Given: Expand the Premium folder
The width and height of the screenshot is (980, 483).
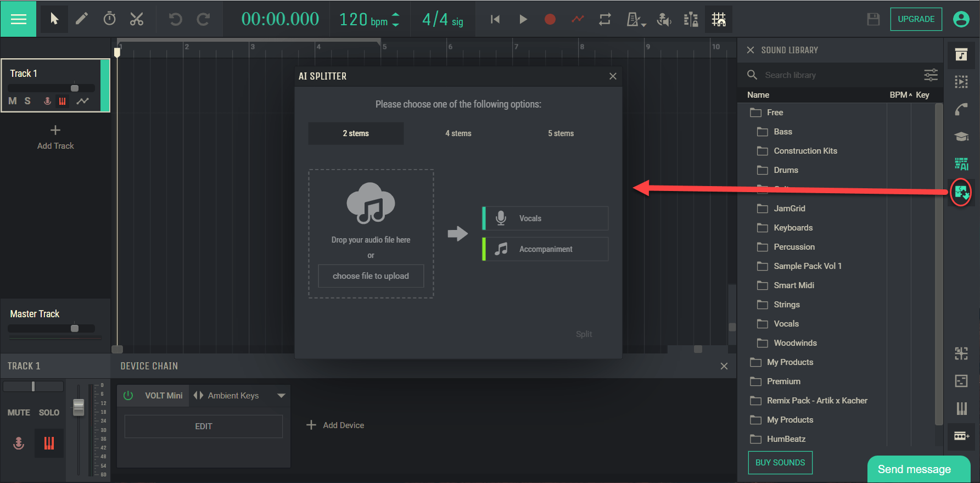Looking at the screenshot, I should click(x=783, y=381).
